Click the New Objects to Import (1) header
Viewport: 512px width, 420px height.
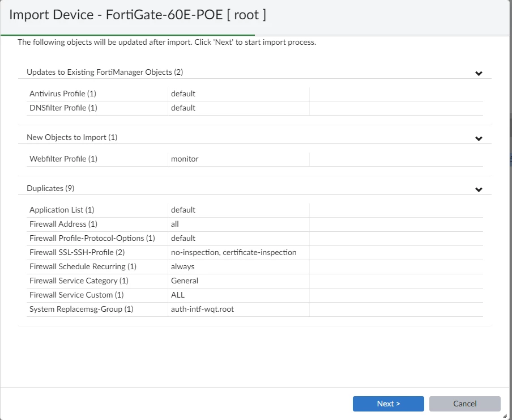[72, 137]
